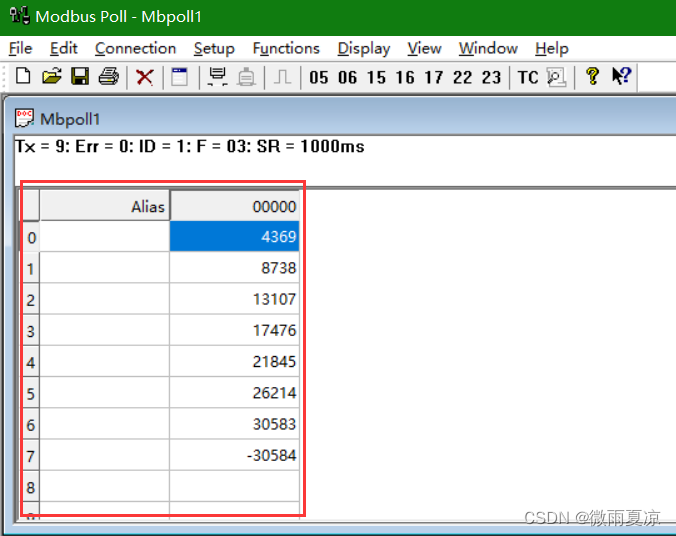Click the New document icon
The width and height of the screenshot is (676, 536).
click(23, 77)
